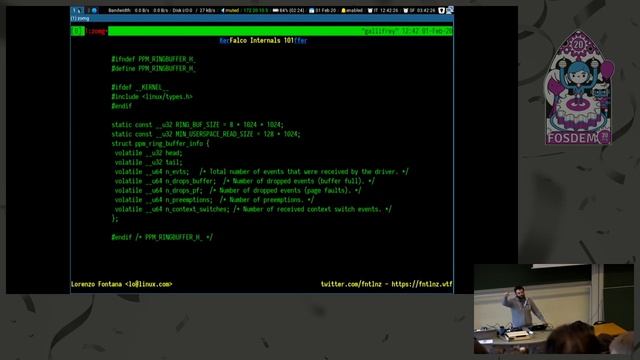Click the Disk I/O readout in the status bar
Image resolution: width=640 pixels, height=360 pixels.
tap(193, 11)
